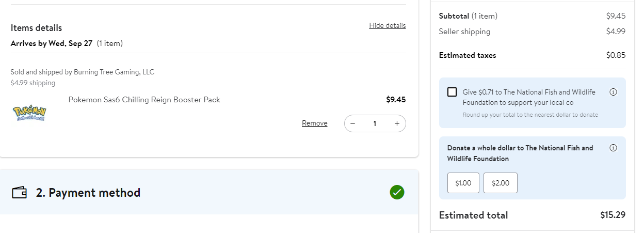Open Pokemon Sas6 Chilling Reign Booster Pack title
Image resolution: width=644 pixels, height=233 pixels.
click(144, 100)
